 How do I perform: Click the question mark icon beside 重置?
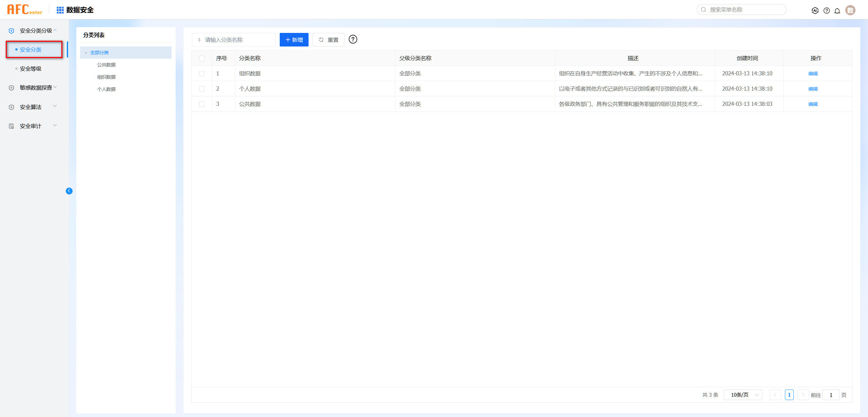pos(353,39)
